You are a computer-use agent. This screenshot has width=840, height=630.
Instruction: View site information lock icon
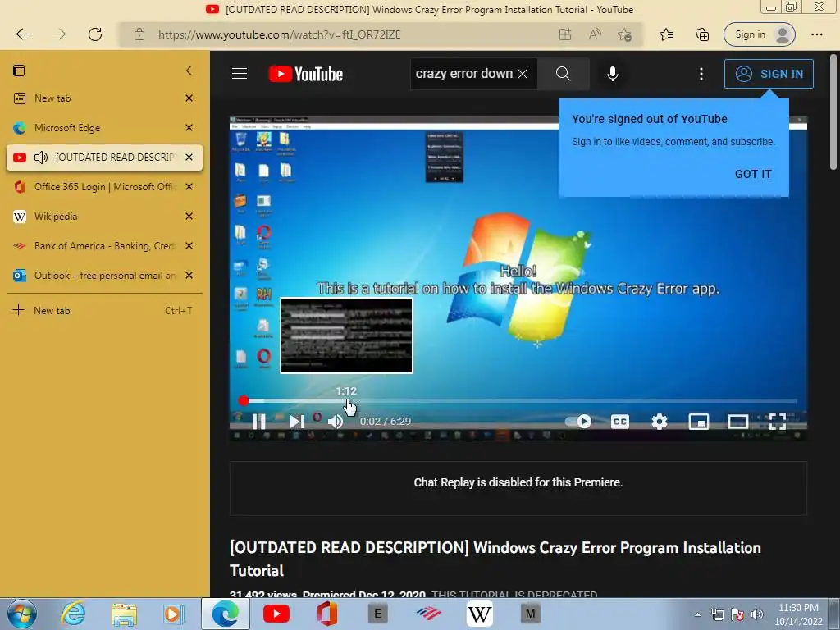tap(139, 34)
